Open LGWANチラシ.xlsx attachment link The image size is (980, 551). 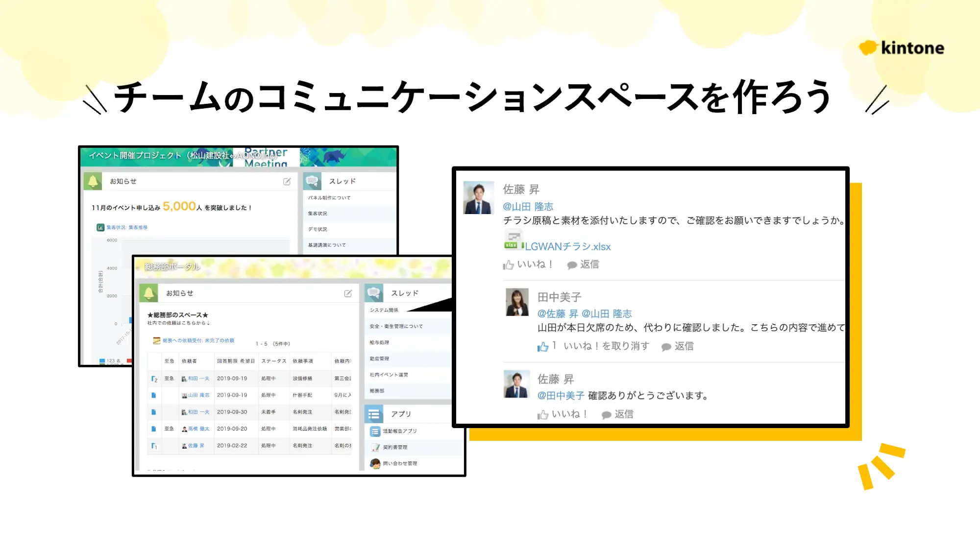click(568, 247)
